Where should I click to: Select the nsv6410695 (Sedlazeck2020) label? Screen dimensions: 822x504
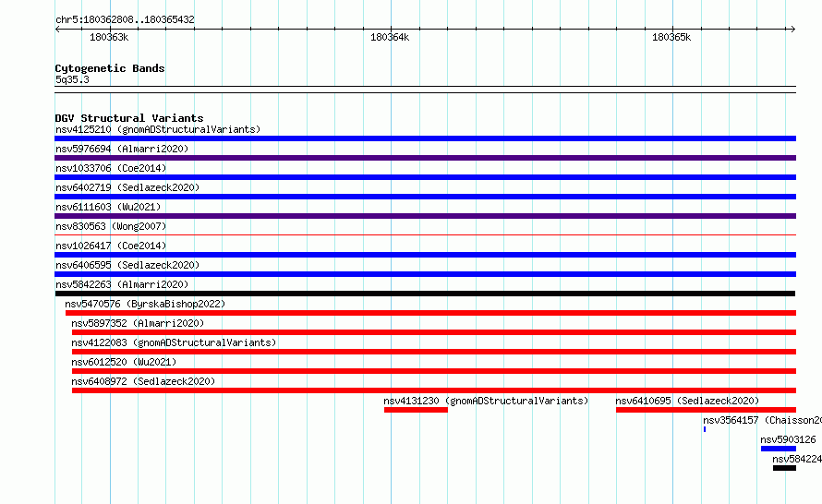pos(687,401)
